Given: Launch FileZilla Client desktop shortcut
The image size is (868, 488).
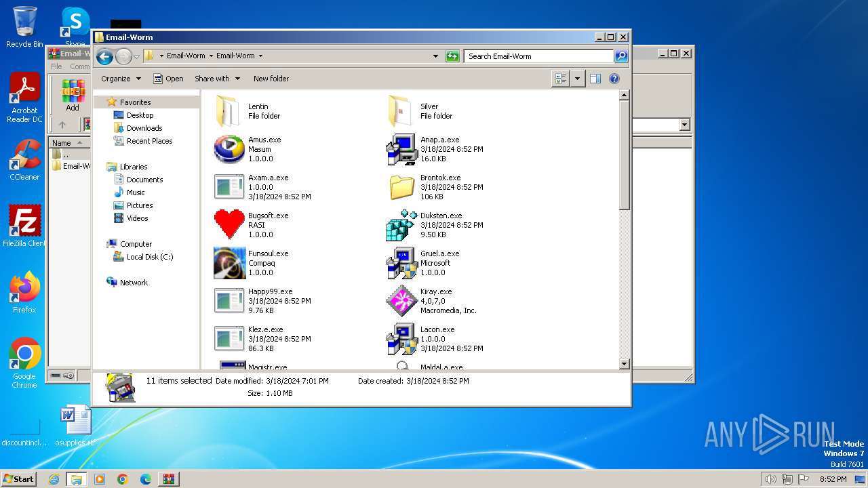Looking at the screenshot, I should pyautogui.click(x=24, y=226).
